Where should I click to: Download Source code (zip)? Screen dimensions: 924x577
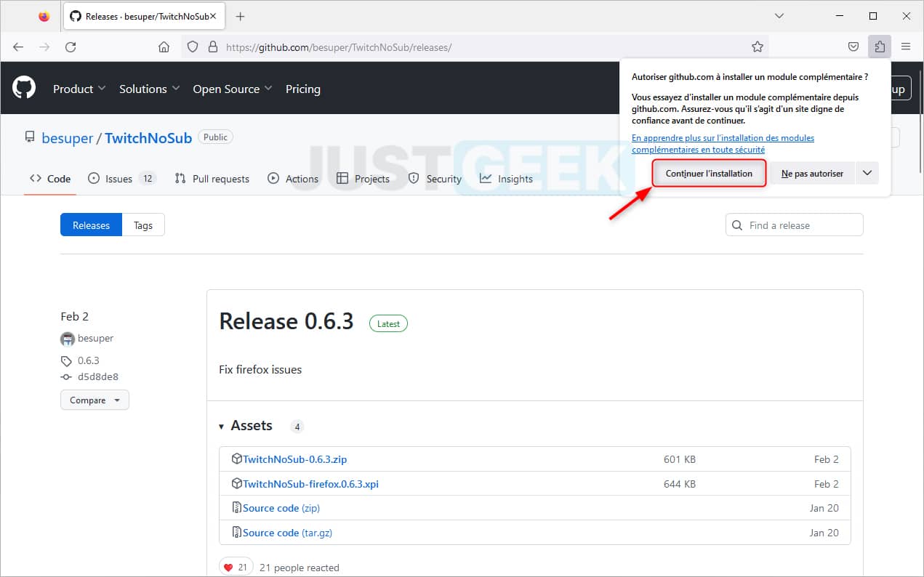[x=281, y=508]
